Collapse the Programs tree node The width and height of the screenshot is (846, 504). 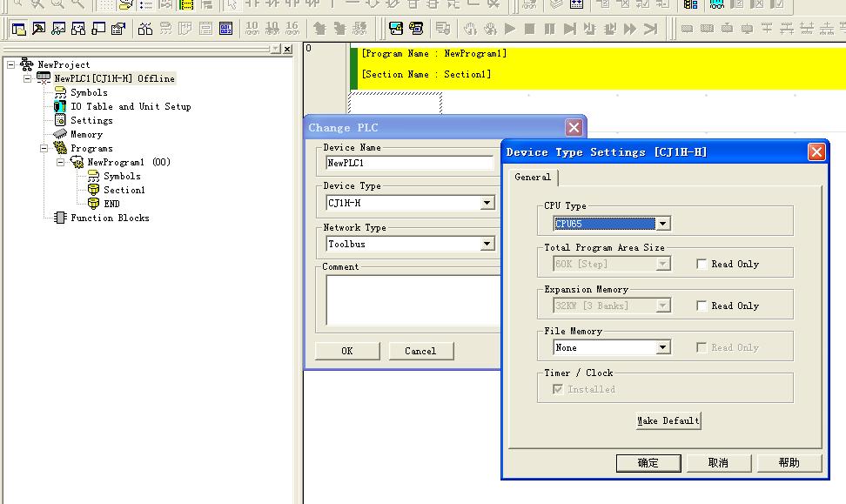44,148
